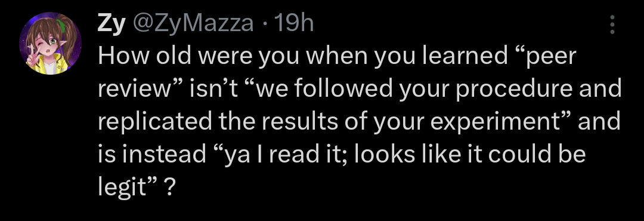Click the tweet line starting "How old were you"
Image resolution: width=644 pixels, height=221 pixels.
tap(337, 57)
